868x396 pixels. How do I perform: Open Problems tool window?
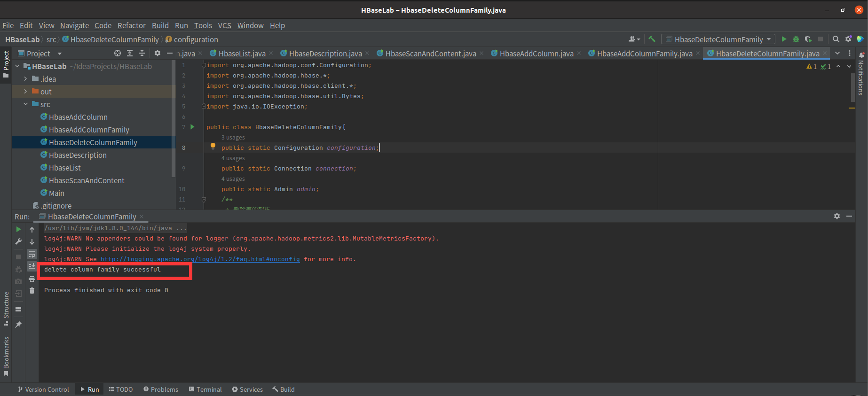[161, 389]
